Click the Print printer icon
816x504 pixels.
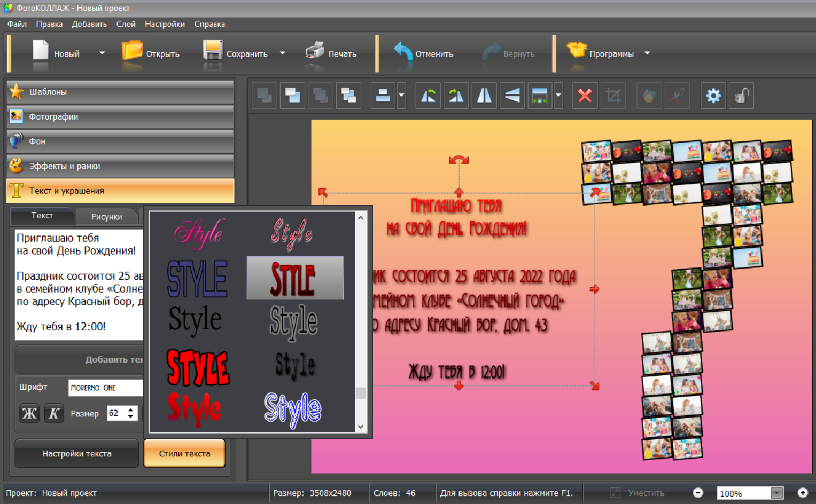coord(315,52)
